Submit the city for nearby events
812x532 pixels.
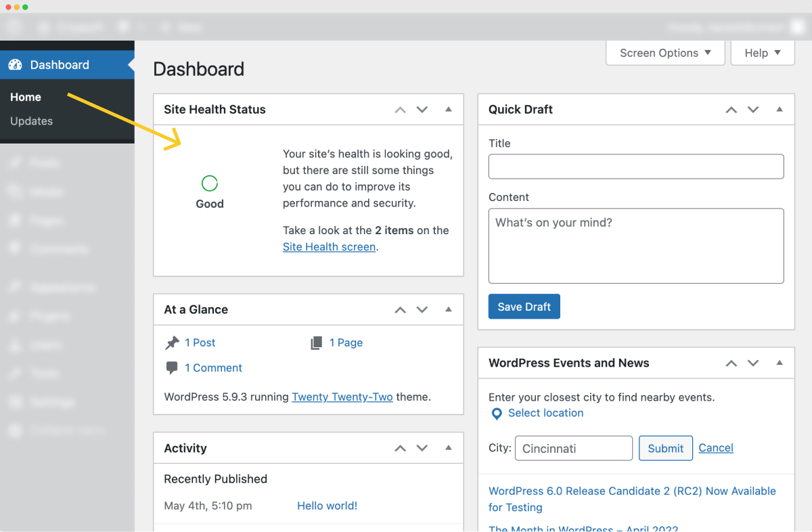pyautogui.click(x=666, y=448)
